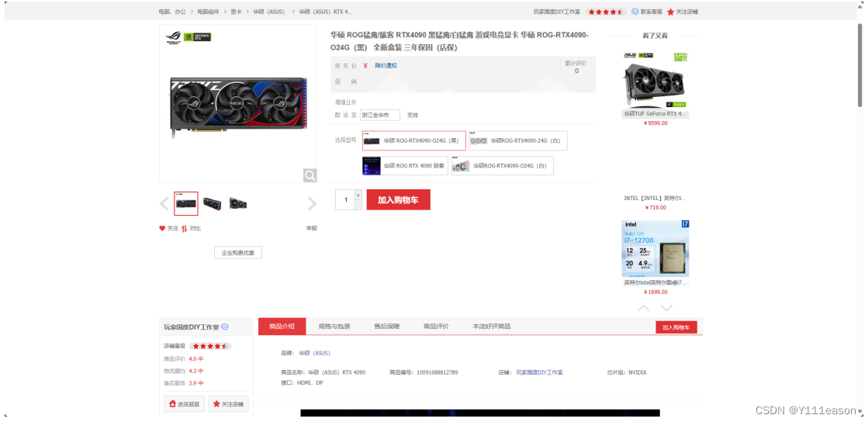Click the 商品编号 10091688812789 text

(424, 372)
